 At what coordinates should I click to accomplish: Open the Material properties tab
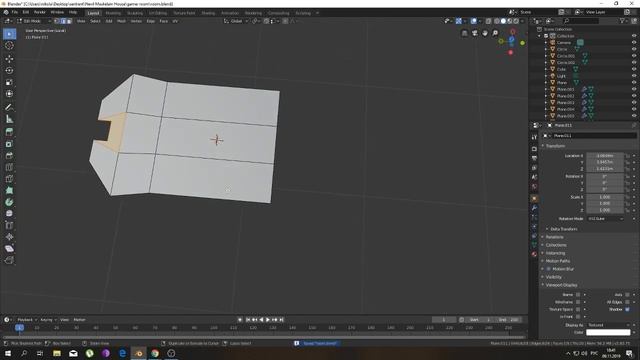pyautogui.click(x=534, y=254)
